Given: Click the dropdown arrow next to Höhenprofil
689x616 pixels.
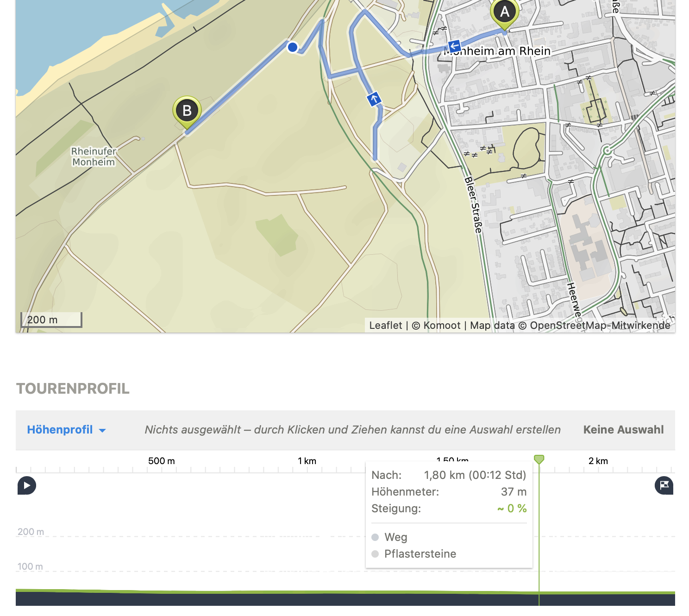Looking at the screenshot, I should pyautogui.click(x=102, y=431).
